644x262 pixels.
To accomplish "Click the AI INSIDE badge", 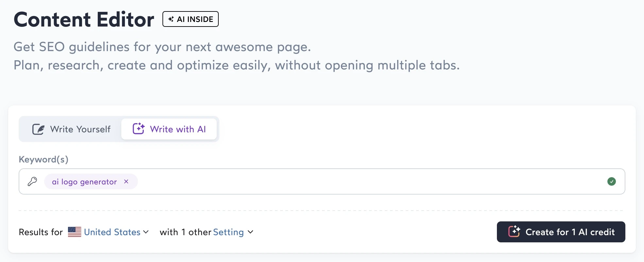I will pyautogui.click(x=191, y=19).
